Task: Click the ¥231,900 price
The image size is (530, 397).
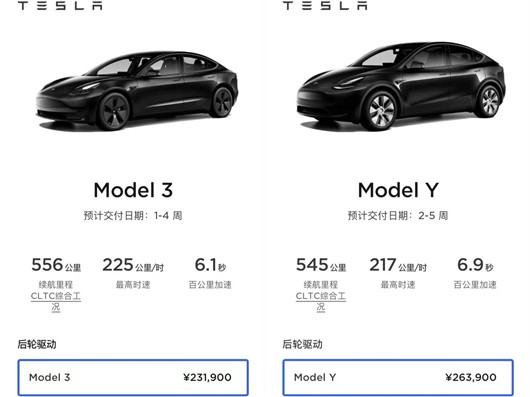Action: (207, 377)
